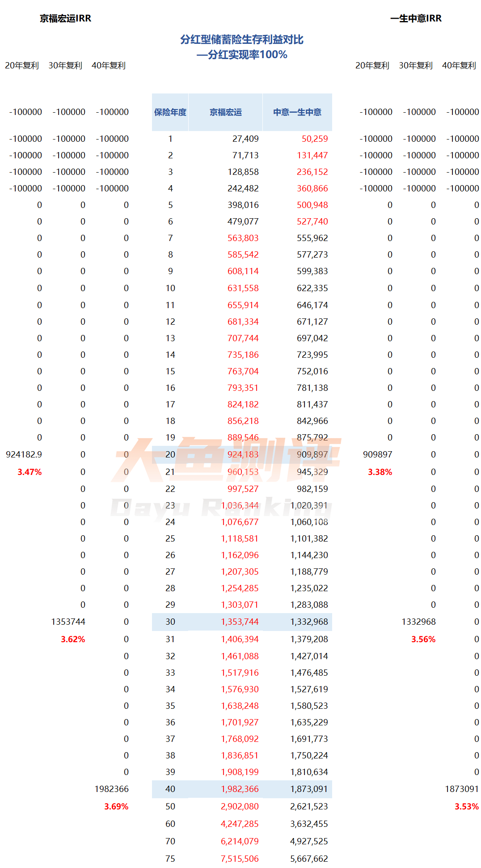Select cell value 631,558

(x=243, y=288)
